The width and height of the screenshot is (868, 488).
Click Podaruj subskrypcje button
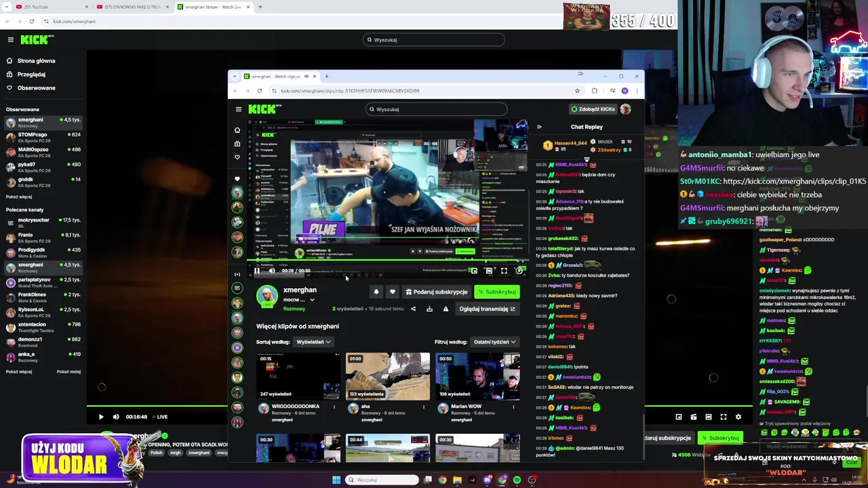click(x=437, y=292)
